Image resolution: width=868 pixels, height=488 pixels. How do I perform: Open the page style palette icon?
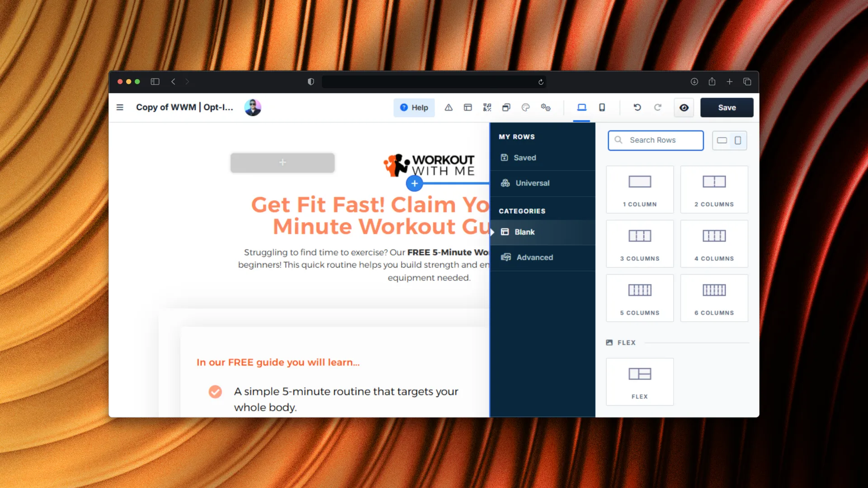tap(525, 108)
